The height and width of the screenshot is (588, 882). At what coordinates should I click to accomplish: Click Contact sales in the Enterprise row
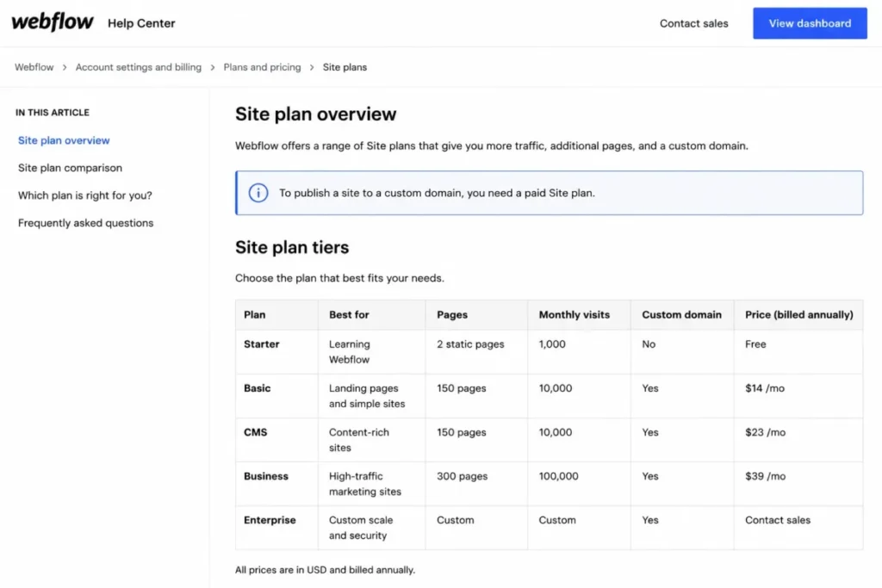778,520
